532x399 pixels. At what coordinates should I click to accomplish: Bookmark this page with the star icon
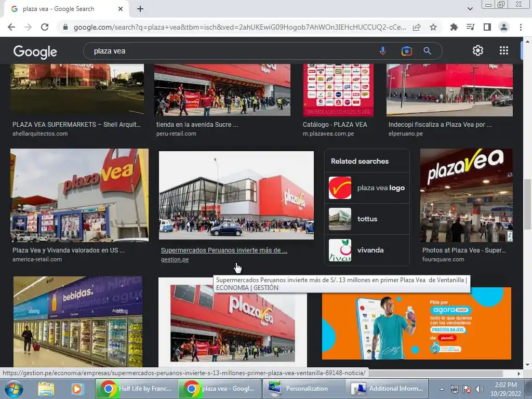click(x=433, y=27)
